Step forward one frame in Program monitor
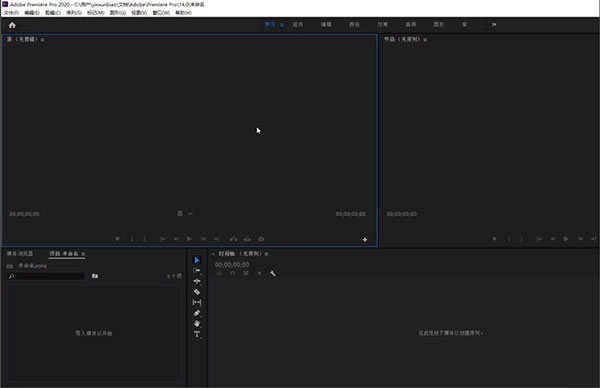This screenshot has width=600, height=388. tap(580, 239)
